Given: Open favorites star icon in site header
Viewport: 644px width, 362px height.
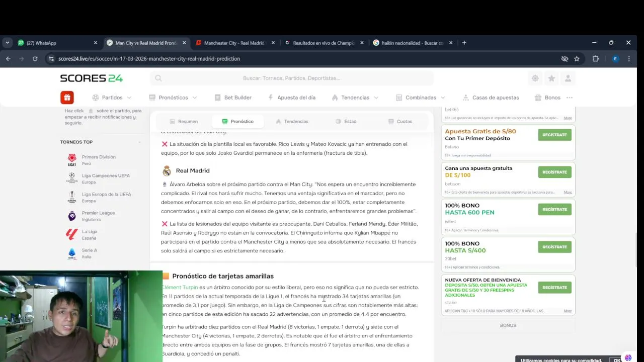Looking at the screenshot, I should (x=551, y=78).
